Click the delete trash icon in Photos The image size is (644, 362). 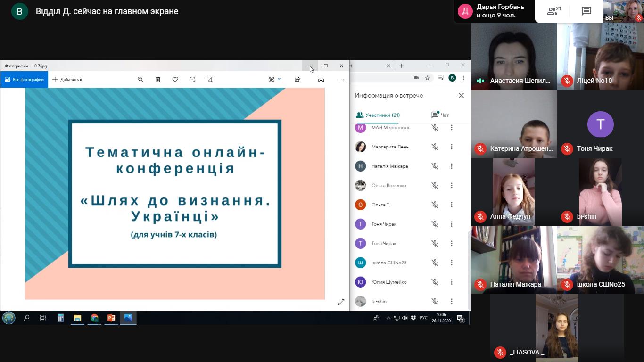[x=158, y=80]
